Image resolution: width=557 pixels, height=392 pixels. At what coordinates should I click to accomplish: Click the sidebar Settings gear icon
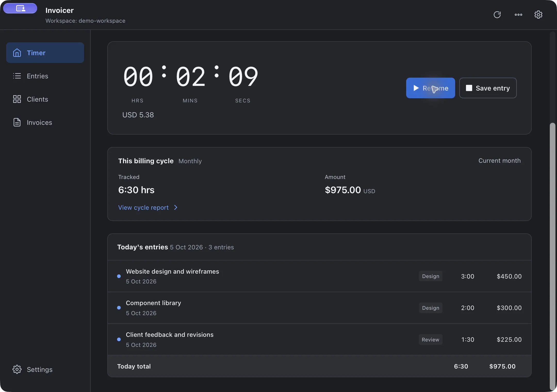pyautogui.click(x=17, y=369)
